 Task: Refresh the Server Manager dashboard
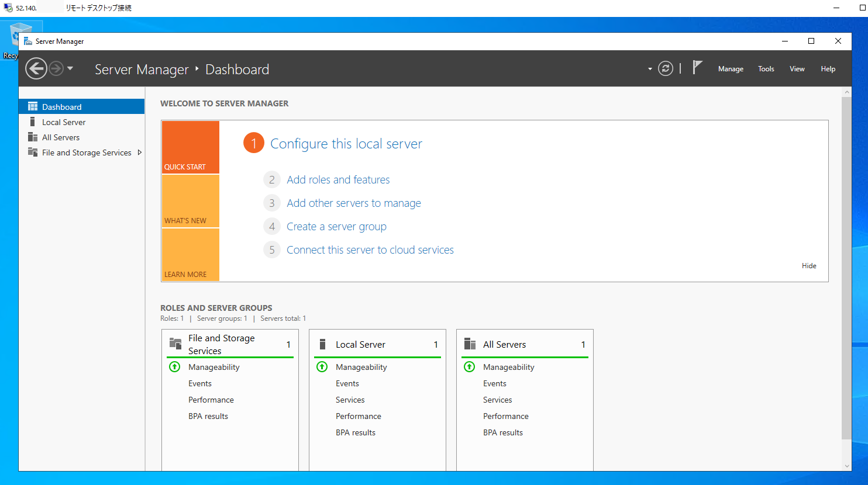[666, 68]
